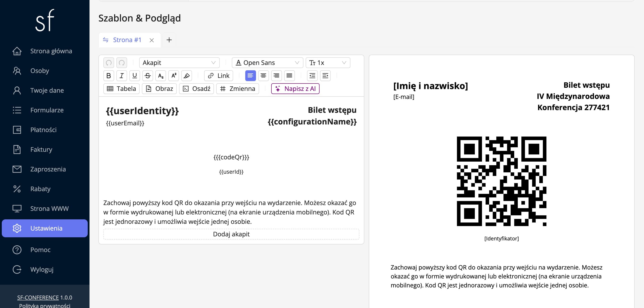
Task: Click the Zachowaj powyższy kod paragraph in editor
Action: 230,212
